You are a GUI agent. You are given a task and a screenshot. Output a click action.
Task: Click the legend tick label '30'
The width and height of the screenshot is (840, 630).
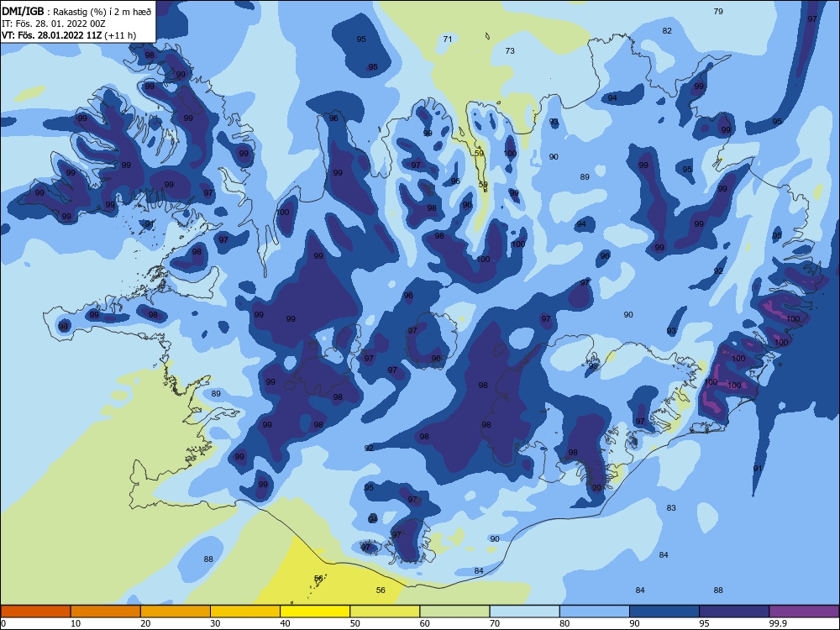[x=215, y=623]
